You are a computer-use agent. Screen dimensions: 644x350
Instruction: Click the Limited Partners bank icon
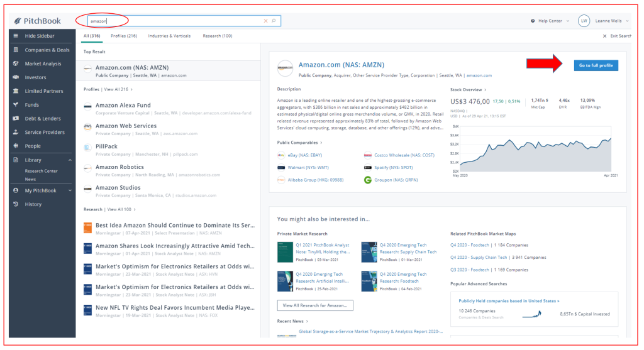point(16,91)
